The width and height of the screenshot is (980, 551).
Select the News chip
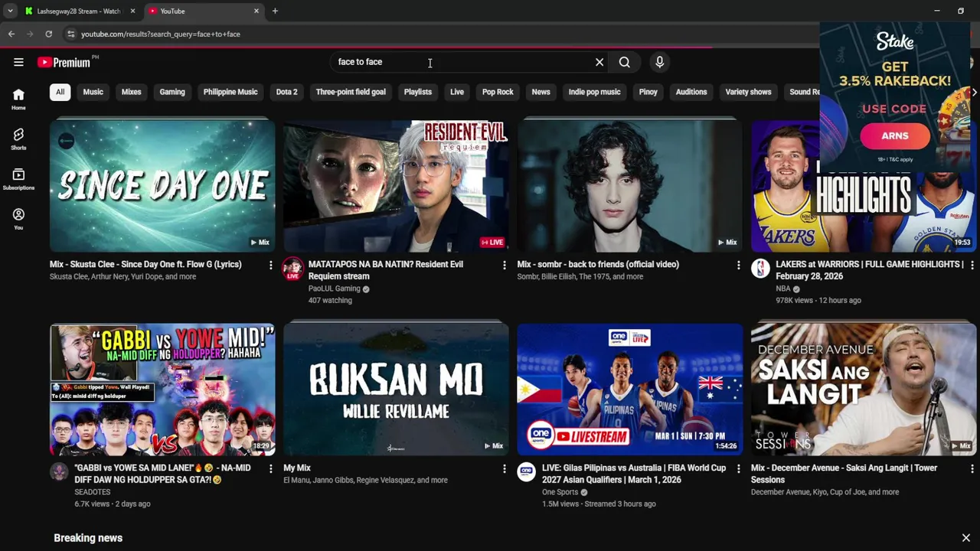[x=541, y=92]
